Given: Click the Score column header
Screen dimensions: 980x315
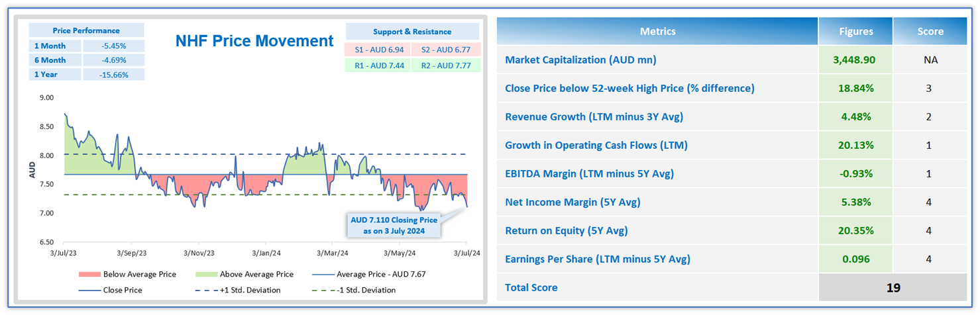Looking at the screenshot, I should click(x=930, y=31).
